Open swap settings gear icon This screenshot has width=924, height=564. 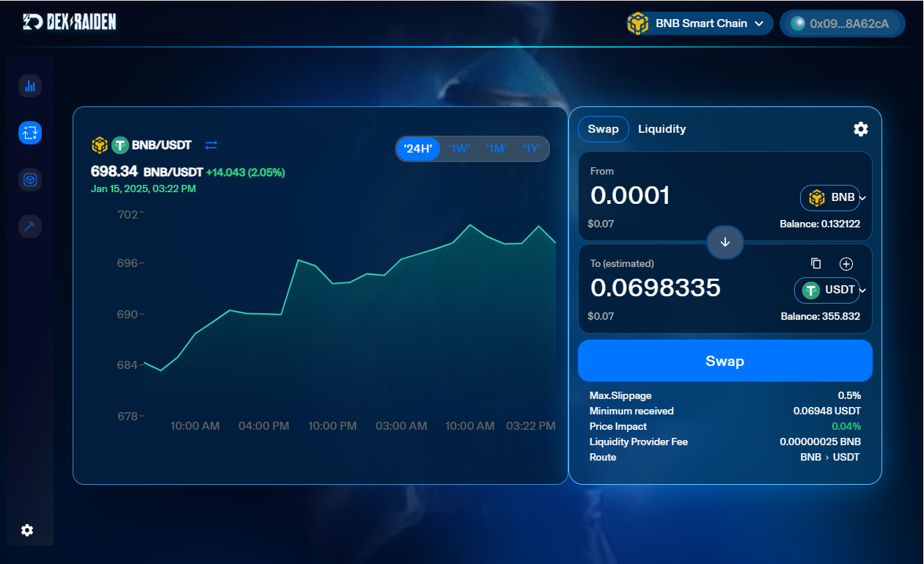(x=860, y=129)
